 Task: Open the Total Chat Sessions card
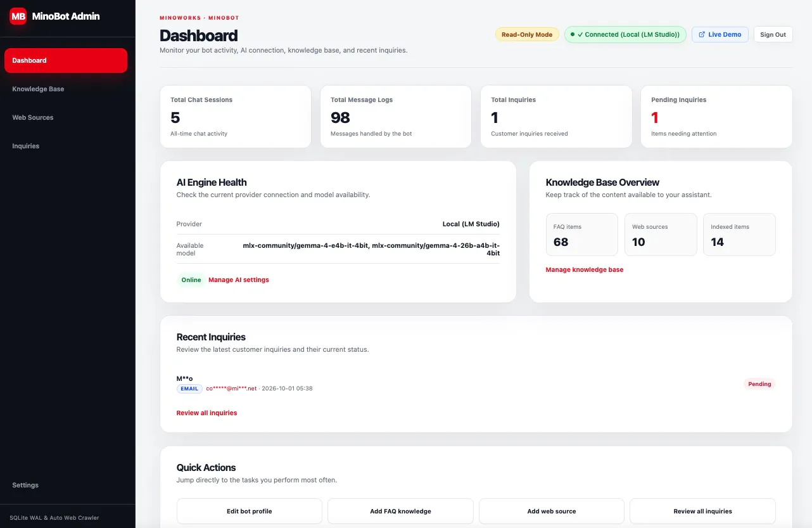(x=236, y=117)
